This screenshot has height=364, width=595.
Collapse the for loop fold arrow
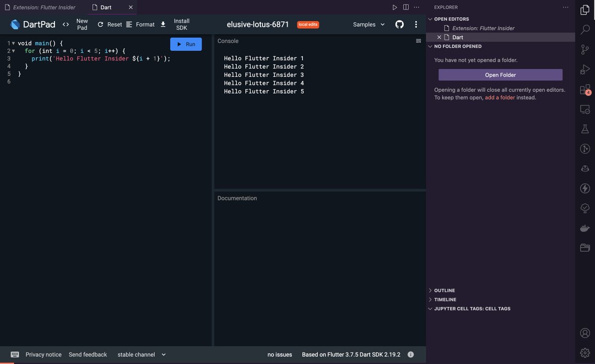tap(13, 51)
